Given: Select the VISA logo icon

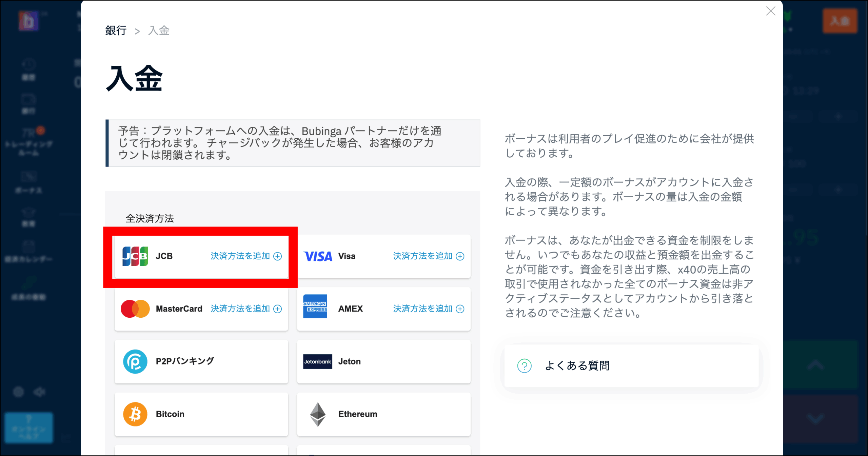Looking at the screenshot, I should tap(318, 256).
